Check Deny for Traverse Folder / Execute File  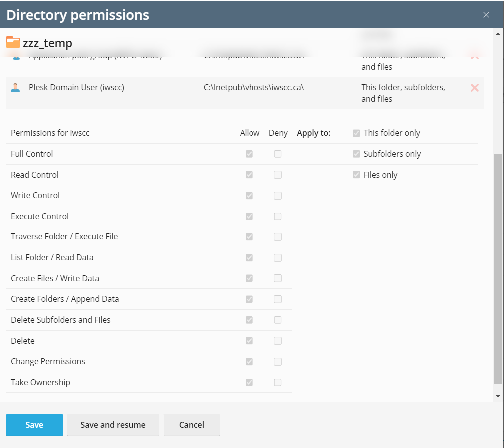(x=278, y=237)
